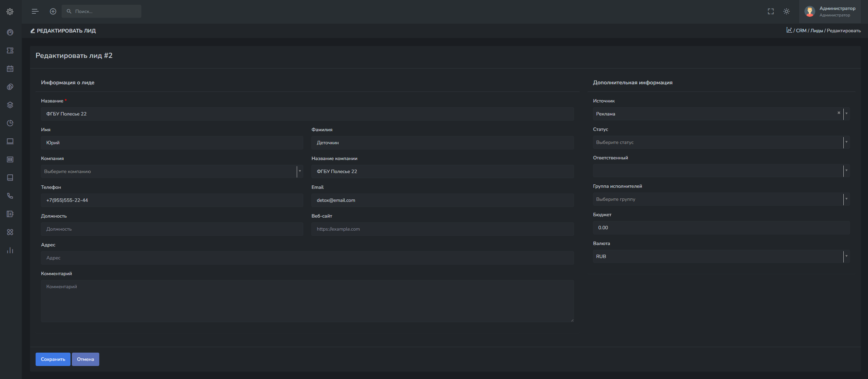Toggle the light/dark theme sun icon
This screenshot has height=379, width=868.
click(787, 11)
